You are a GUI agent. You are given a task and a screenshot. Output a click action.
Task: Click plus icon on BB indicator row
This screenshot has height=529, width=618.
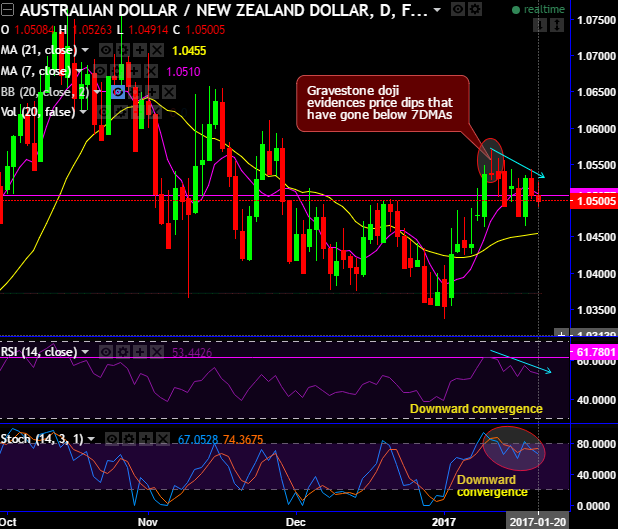(x=152, y=92)
